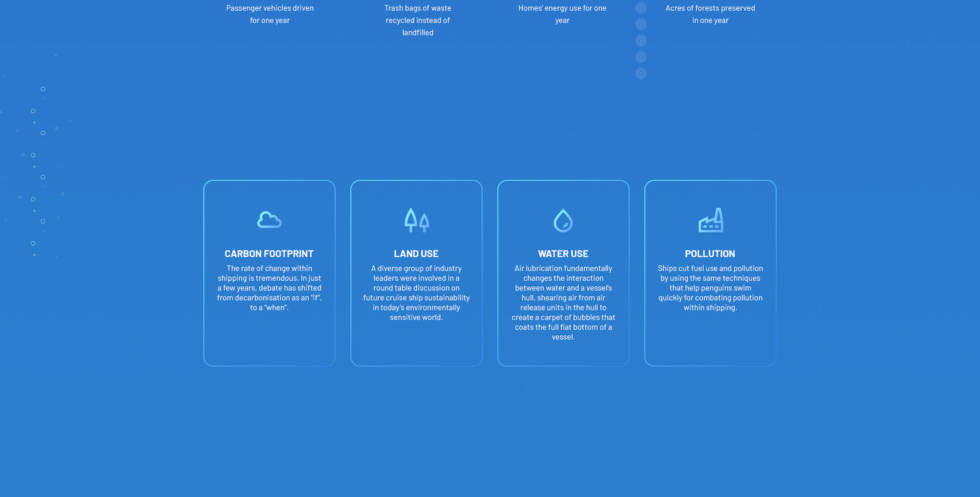This screenshot has width=980, height=497.
Task: Select the LAND USE card title
Action: 416,254
